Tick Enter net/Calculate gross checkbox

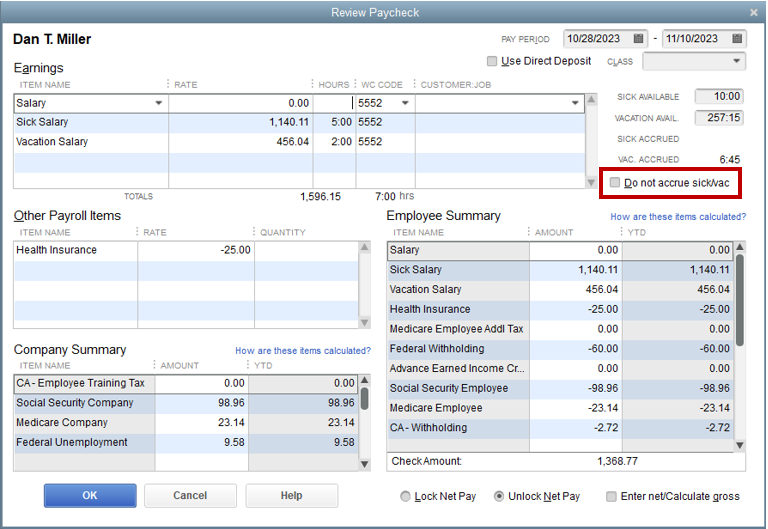tap(611, 497)
